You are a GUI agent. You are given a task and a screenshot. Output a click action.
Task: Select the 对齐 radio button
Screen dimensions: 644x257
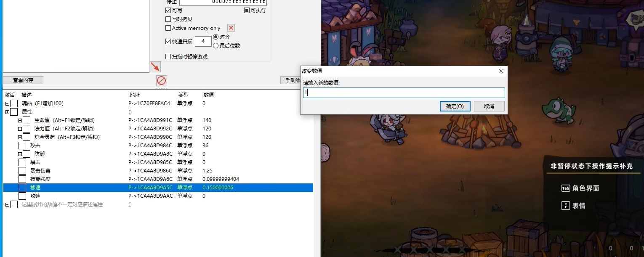click(x=216, y=37)
